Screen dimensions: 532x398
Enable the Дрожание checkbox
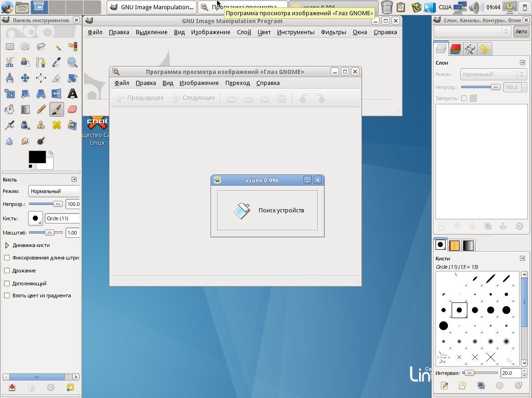pyautogui.click(x=7, y=271)
